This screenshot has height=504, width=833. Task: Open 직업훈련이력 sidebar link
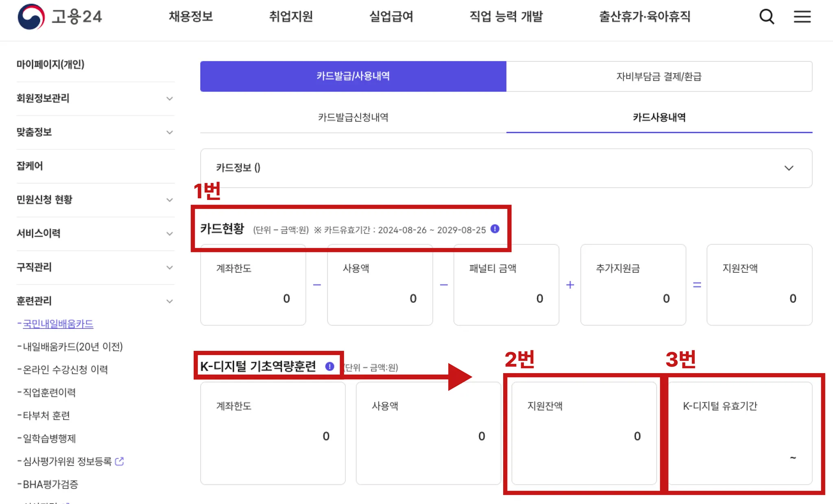(49, 392)
